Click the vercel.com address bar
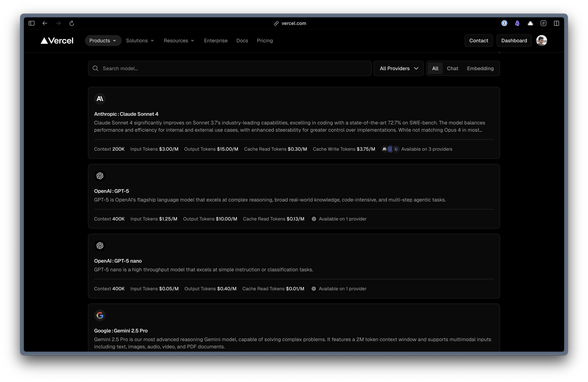This screenshot has width=588, height=382. (294, 23)
